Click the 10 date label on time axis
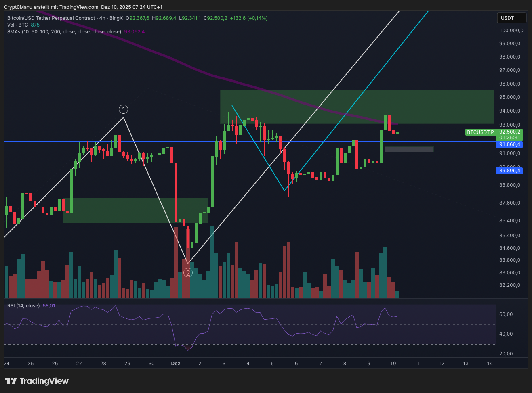This screenshot has width=532, height=393. 393,364
